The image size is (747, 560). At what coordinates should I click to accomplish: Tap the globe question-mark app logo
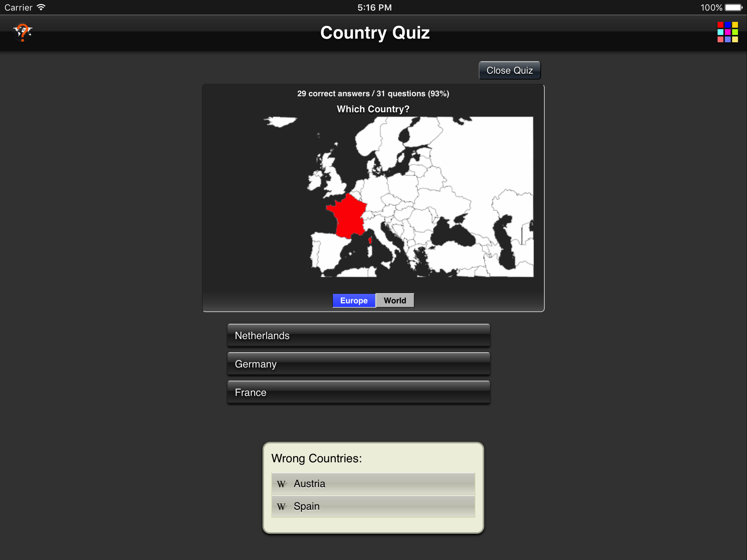(x=22, y=33)
